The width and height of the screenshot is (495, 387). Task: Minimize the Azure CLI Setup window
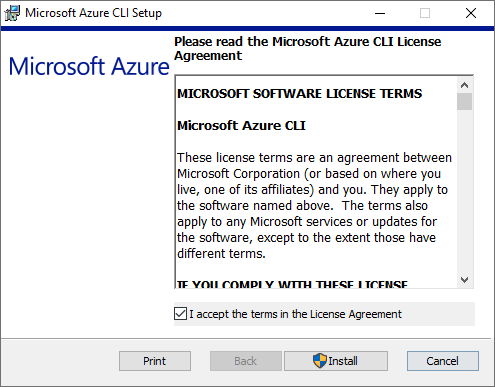380,13
